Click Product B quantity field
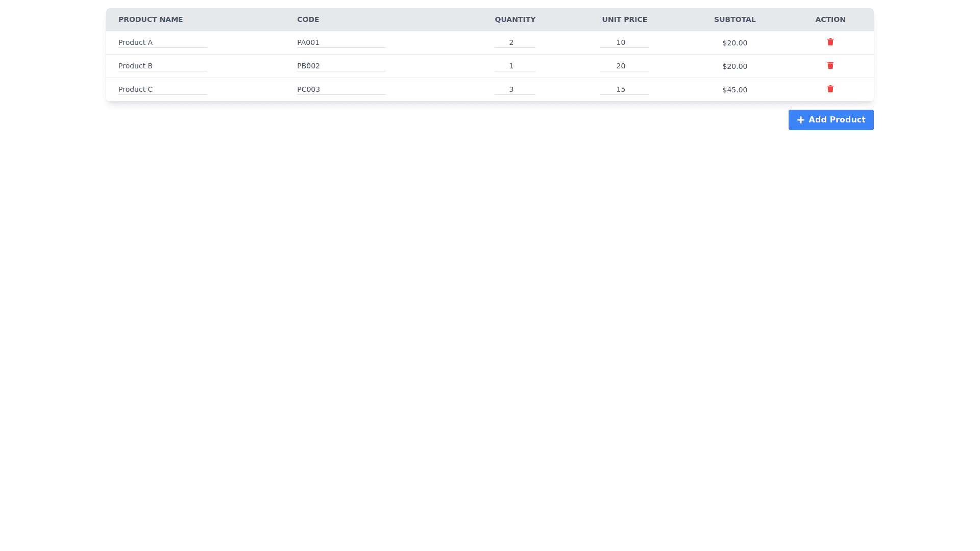 pyautogui.click(x=514, y=66)
